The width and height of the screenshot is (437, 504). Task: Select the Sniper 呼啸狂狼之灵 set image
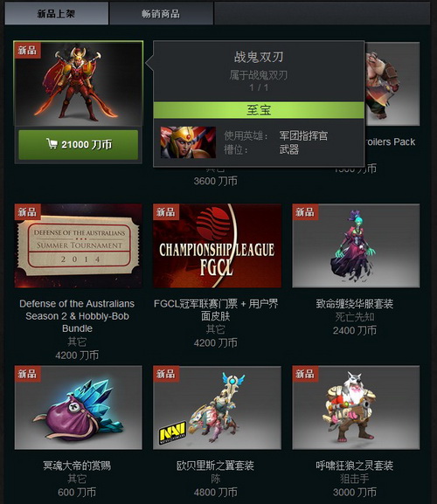356,407
